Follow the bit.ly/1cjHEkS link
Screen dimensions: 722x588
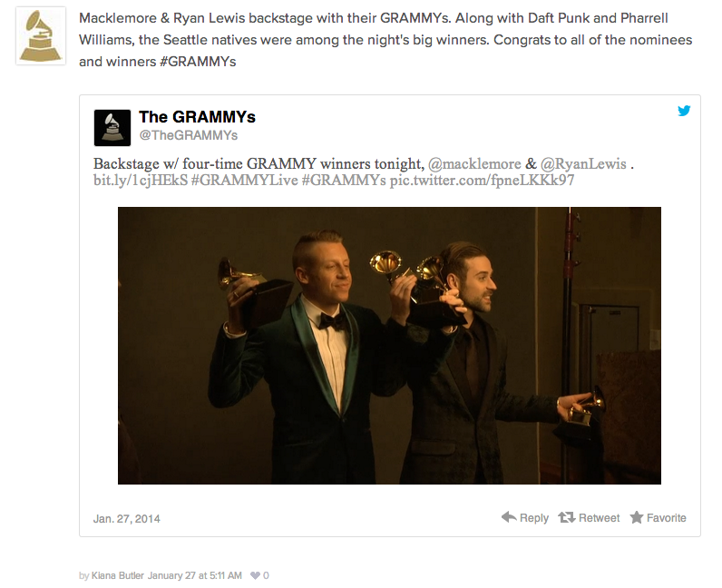pos(141,181)
